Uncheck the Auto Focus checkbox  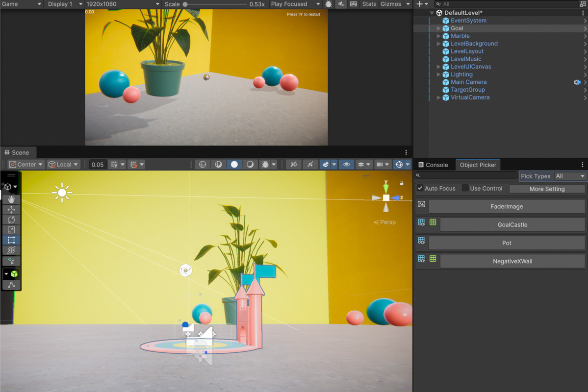pos(420,188)
